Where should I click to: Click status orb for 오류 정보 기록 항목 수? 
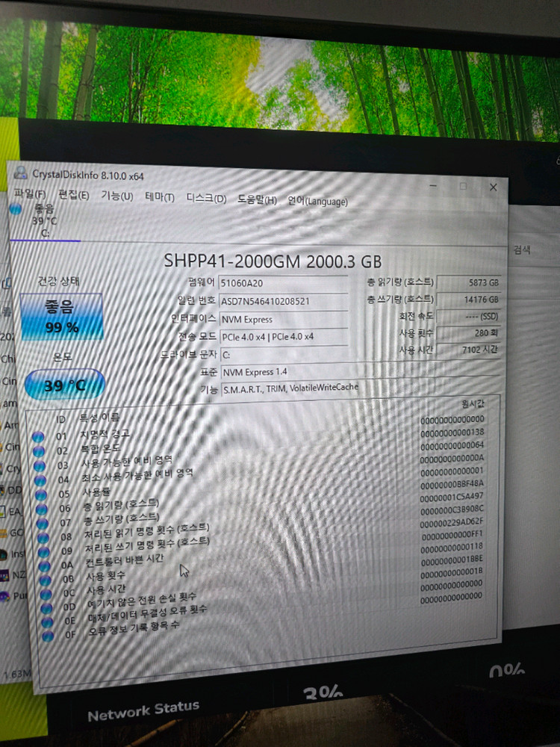(49, 636)
